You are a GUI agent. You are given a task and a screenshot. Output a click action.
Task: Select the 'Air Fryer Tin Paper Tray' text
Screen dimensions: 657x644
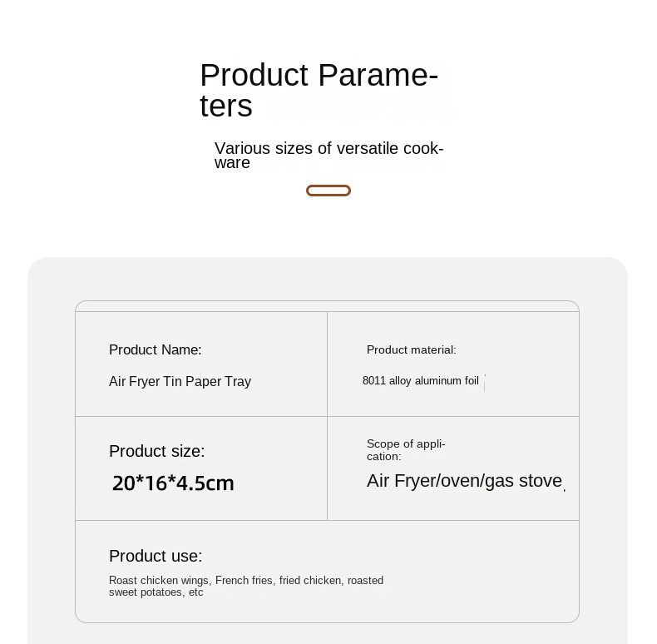click(x=180, y=381)
